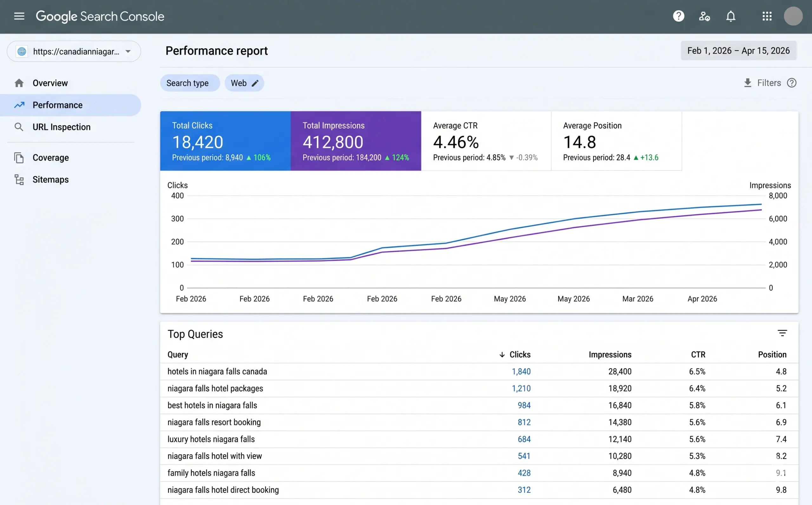The width and height of the screenshot is (812, 505).
Task: Open the date range Feb 1 – Apr 15 picker
Action: [x=738, y=51]
